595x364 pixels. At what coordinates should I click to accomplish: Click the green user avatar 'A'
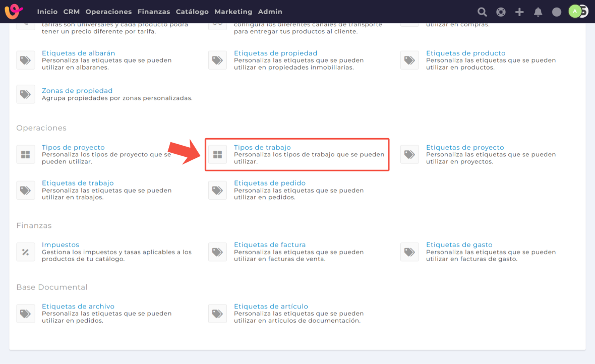(575, 11)
